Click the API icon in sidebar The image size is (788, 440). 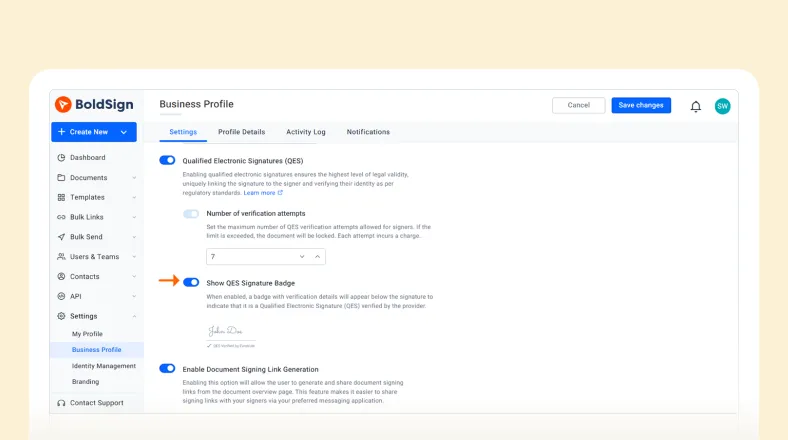coord(61,296)
